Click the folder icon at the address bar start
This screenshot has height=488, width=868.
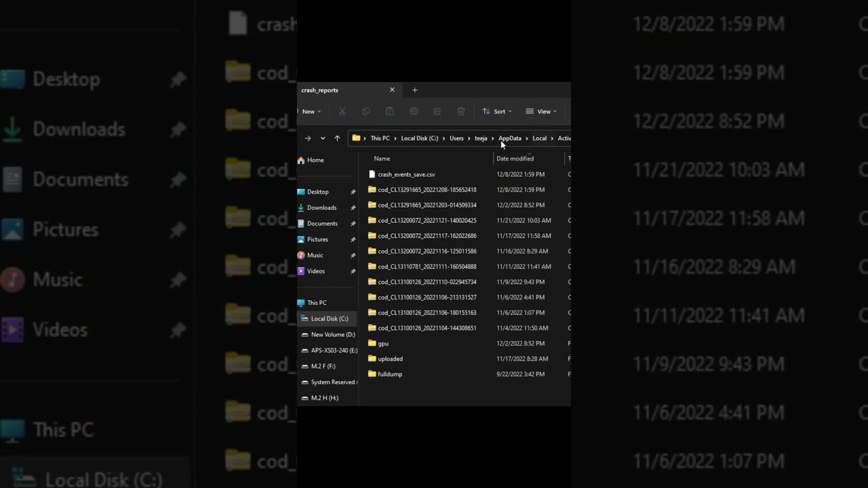pos(356,138)
